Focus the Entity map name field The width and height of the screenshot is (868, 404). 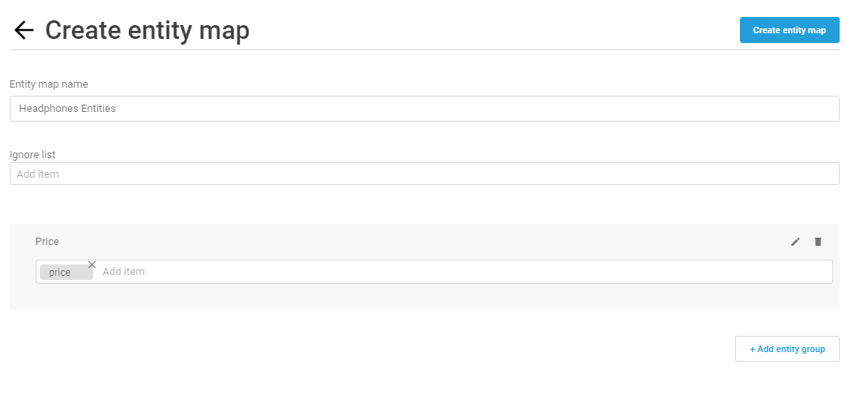pos(425,109)
